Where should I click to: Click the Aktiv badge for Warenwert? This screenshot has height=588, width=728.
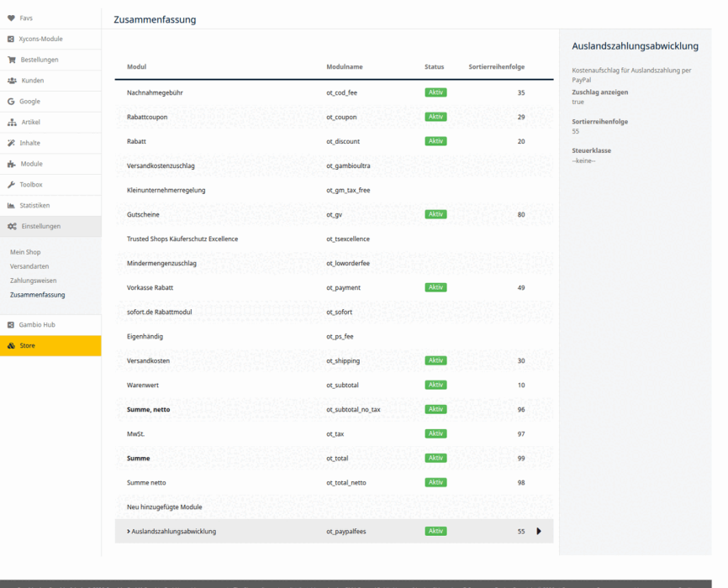pyautogui.click(x=435, y=385)
